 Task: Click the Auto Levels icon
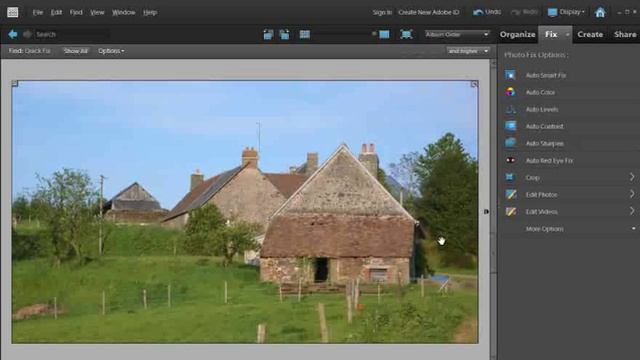(x=510, y=109)
